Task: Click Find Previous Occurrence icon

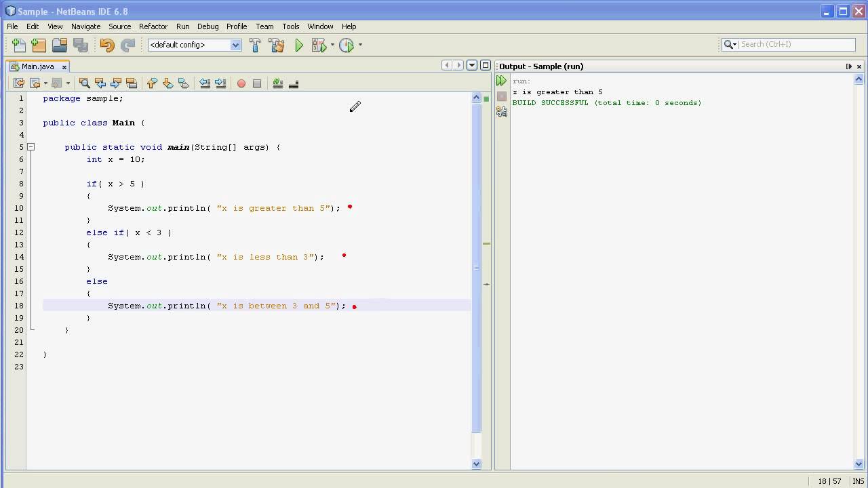Action: (100, 83)
